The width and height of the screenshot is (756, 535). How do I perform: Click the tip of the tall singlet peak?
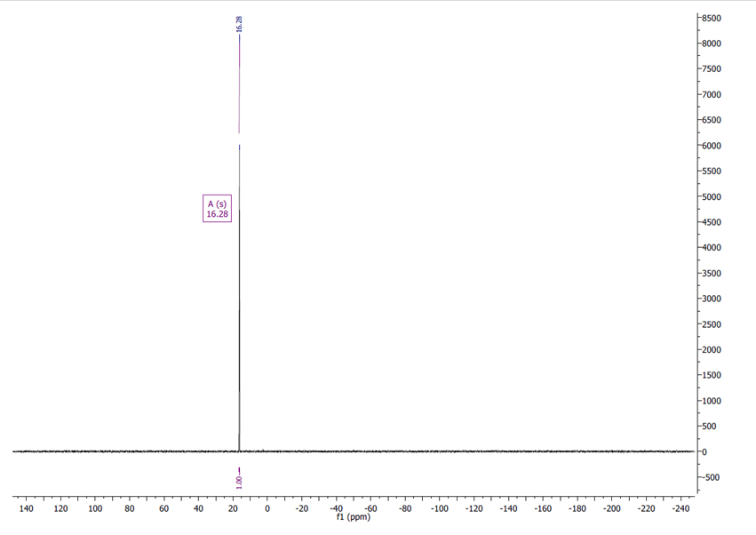pyautogui.click(x=239, y=145)
